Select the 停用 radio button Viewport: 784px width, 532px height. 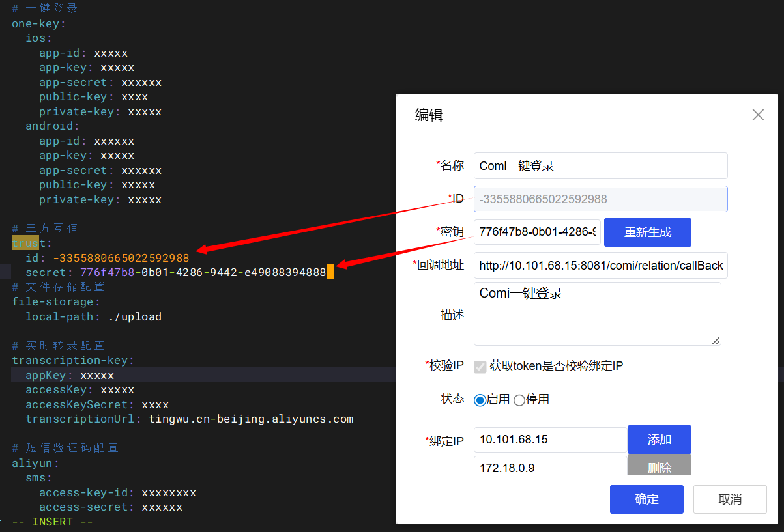[519, 400]
